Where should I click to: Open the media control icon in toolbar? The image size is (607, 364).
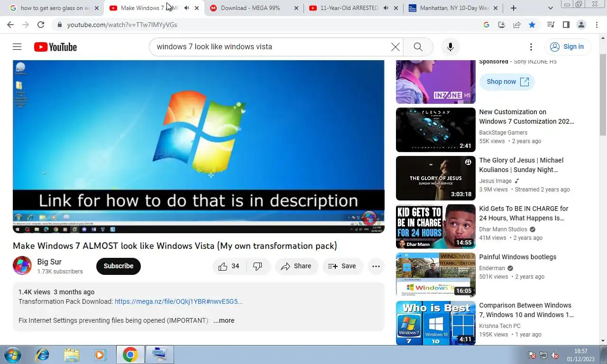(x=551, y=25)
